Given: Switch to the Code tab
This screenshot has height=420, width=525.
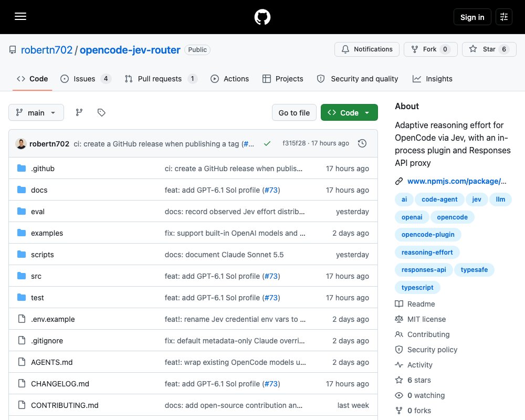Looking at the screenshot, I should [33, 79].
